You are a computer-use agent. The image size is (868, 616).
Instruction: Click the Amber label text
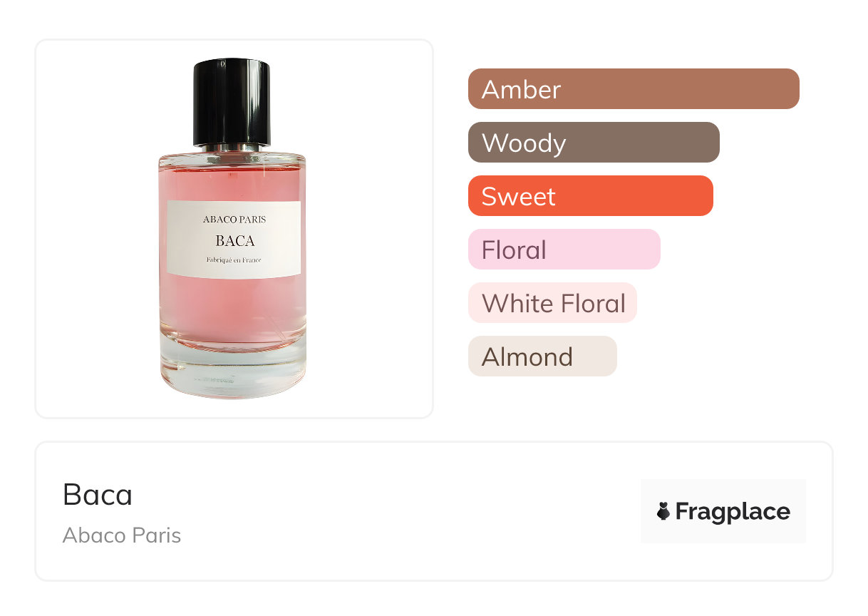pos(522,90)
